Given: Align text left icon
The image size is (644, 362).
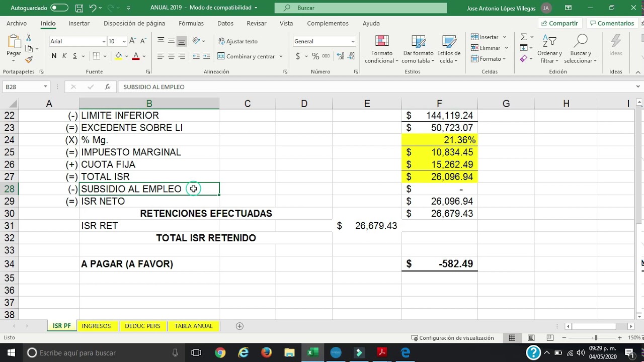Looking at the screenshot, I should coord(160,56).
